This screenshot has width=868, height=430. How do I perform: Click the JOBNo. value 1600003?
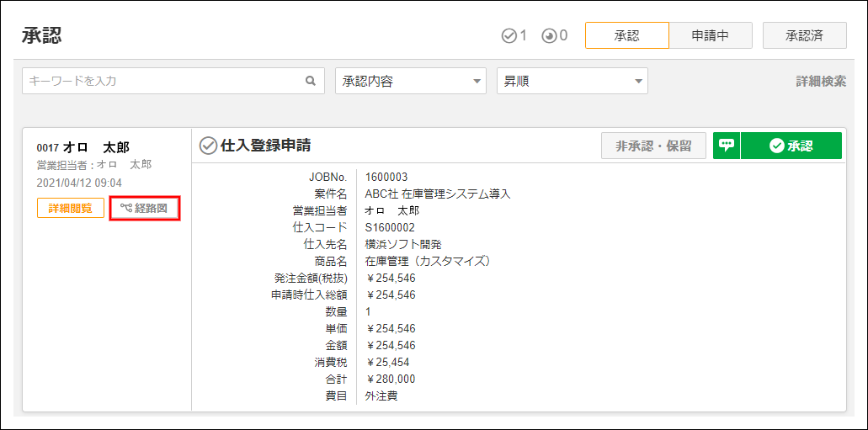(x=386, y=177)
